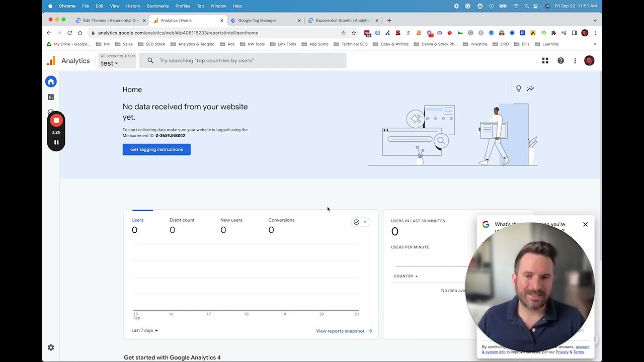Open macOS Spotlight search

tap(527, 6)
